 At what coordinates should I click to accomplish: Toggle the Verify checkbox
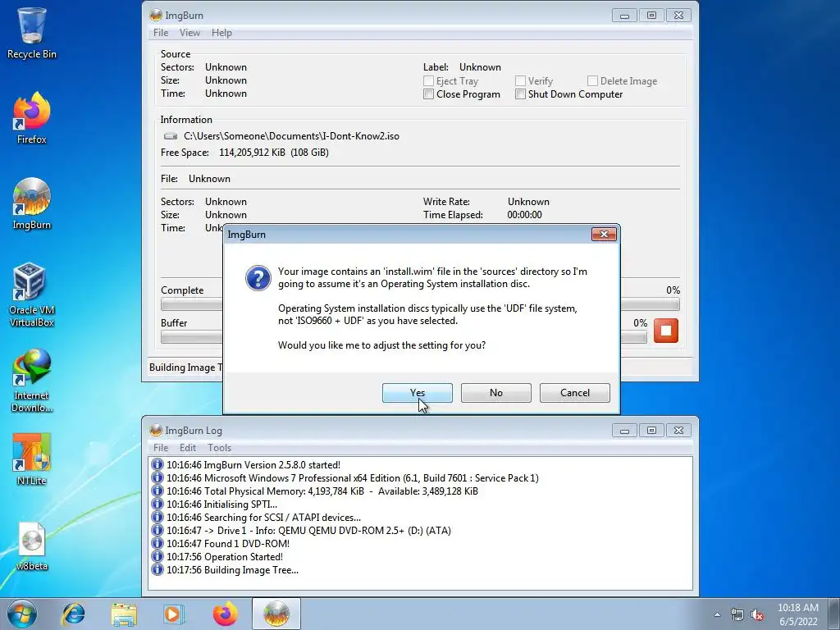[520, 81]
